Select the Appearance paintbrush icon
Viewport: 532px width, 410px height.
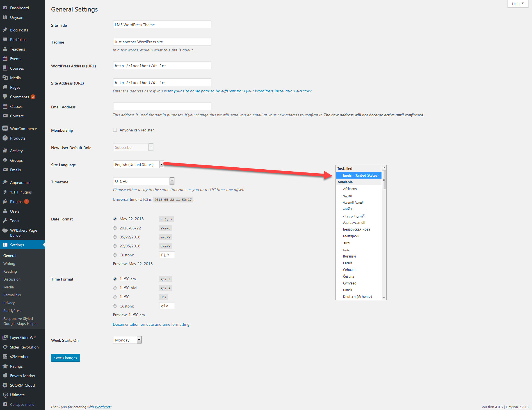[x=5, y=183]
